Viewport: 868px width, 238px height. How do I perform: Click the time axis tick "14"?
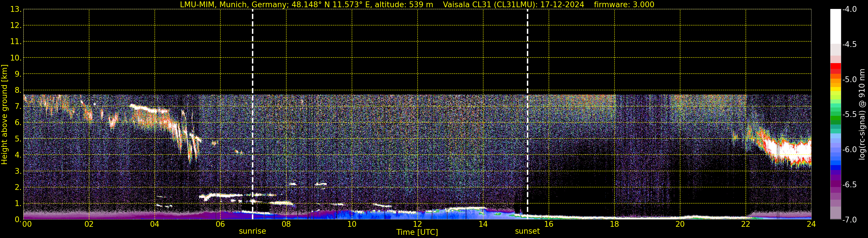pos(483,224)
